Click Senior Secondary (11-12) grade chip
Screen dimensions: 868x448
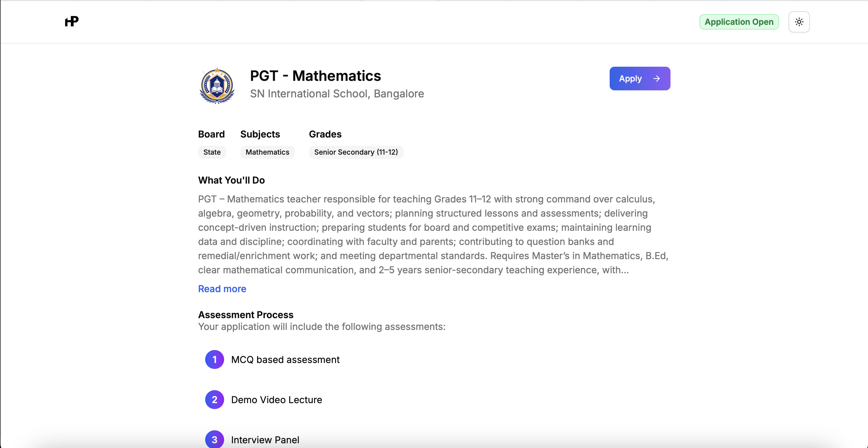click(x=356, y=152)
